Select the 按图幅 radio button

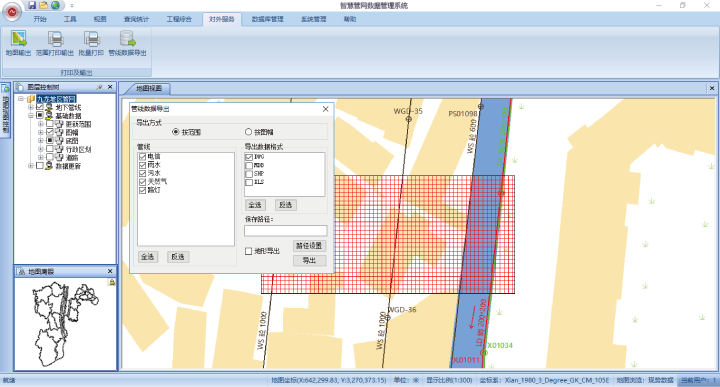click(248, 132)
